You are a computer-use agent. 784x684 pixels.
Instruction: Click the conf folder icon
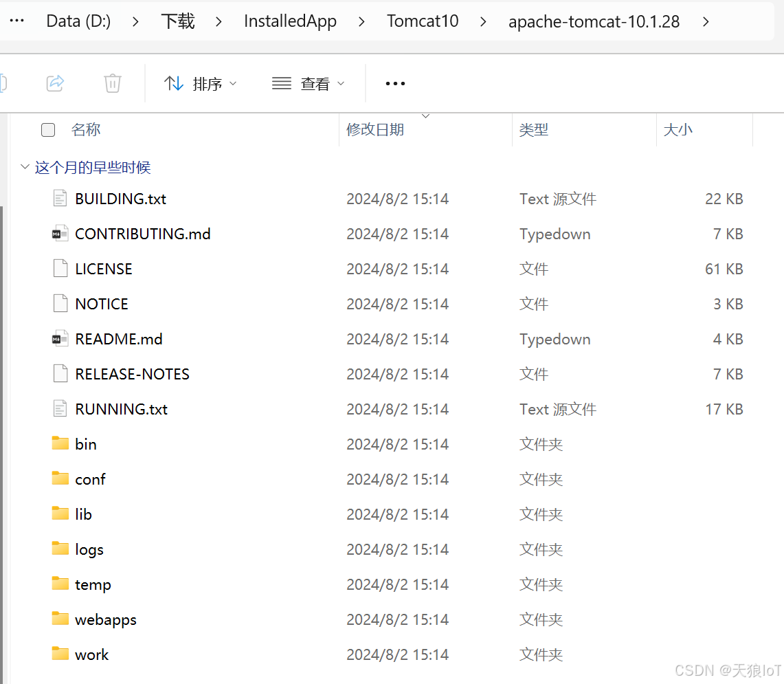coord(60,478)
